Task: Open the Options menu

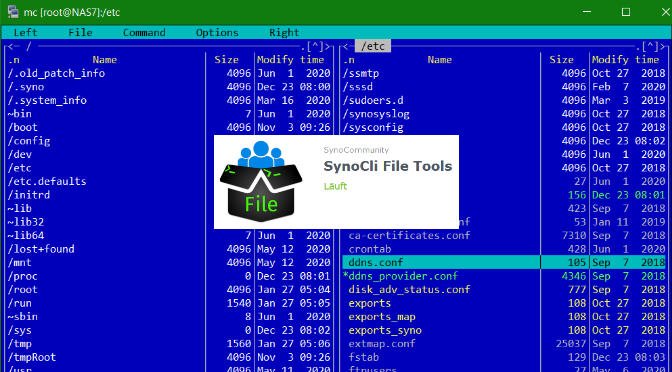Action: click(217, 33)
